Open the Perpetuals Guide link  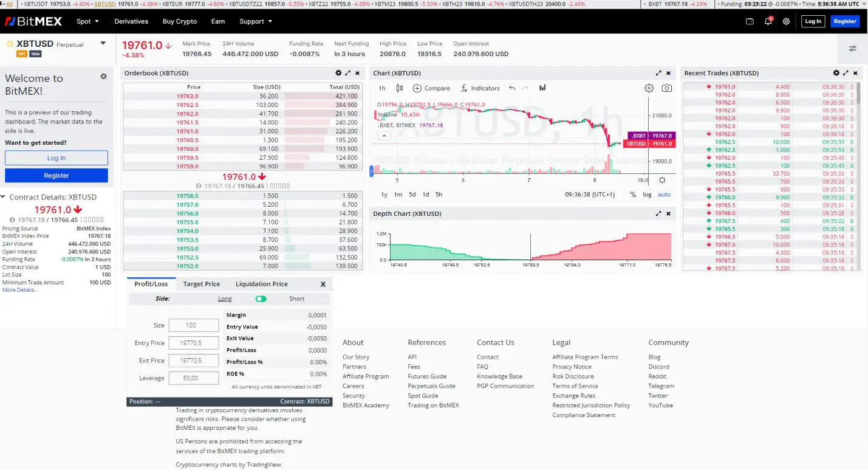[431, 386]
